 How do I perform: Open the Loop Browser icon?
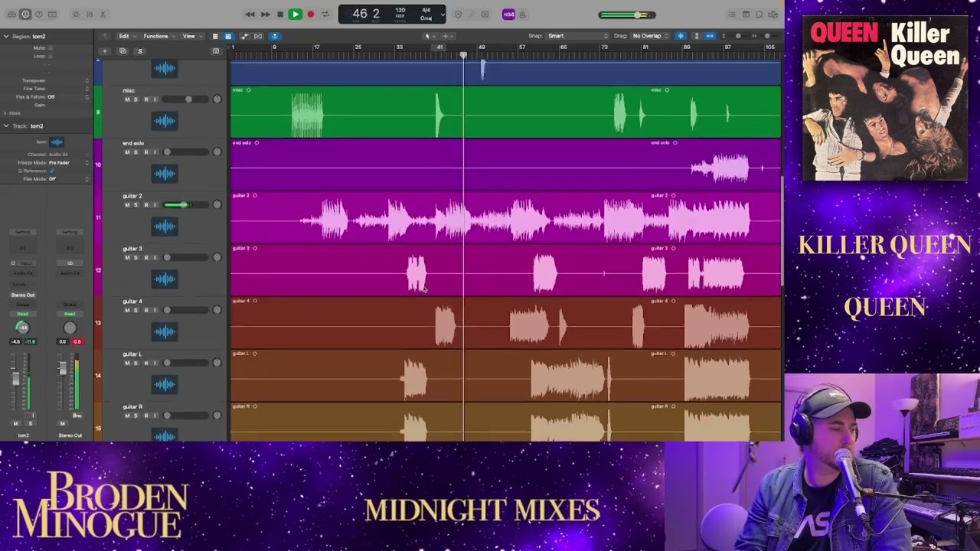[x=759, y=14]
